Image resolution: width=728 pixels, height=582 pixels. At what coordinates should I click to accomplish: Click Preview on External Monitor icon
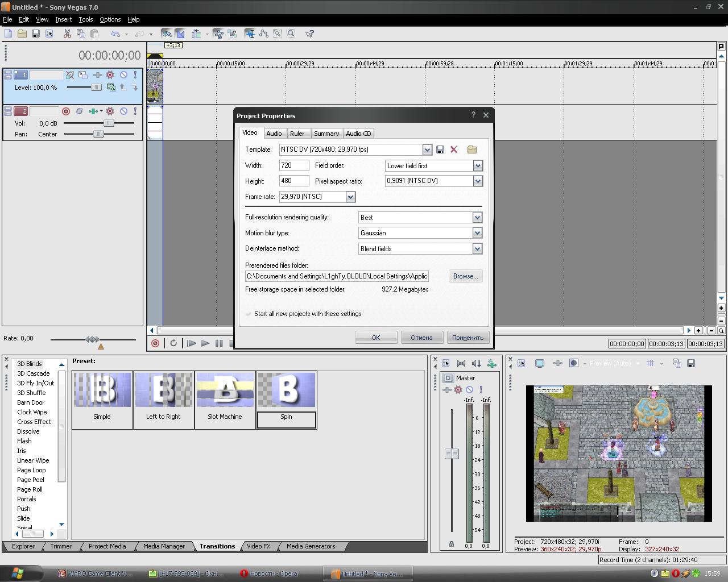(540, 363)
